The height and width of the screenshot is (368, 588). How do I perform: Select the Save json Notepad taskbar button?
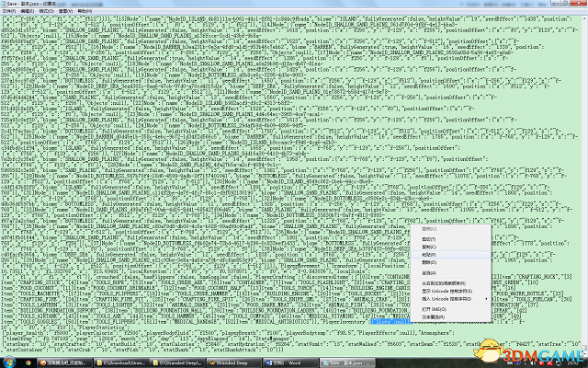click(x=343, y=362)
